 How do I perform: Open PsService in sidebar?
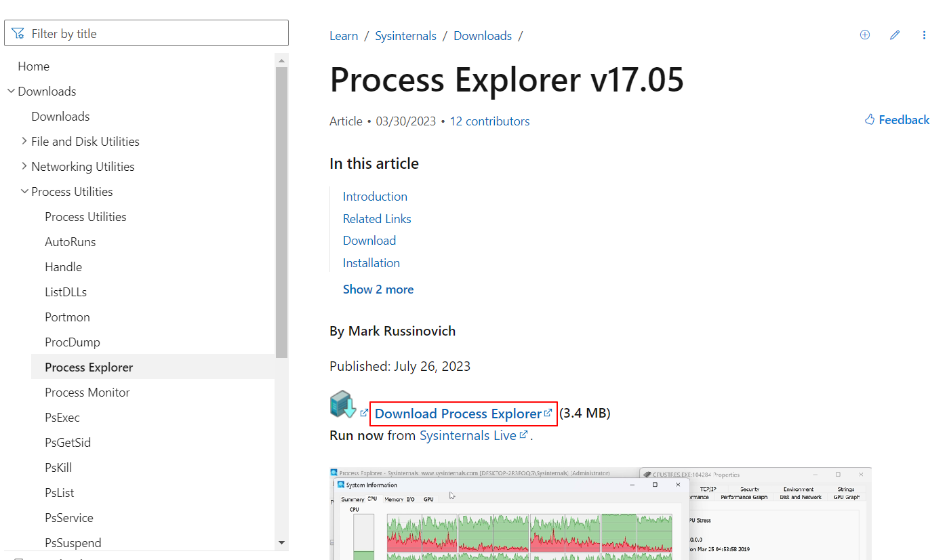click(69, 518)
